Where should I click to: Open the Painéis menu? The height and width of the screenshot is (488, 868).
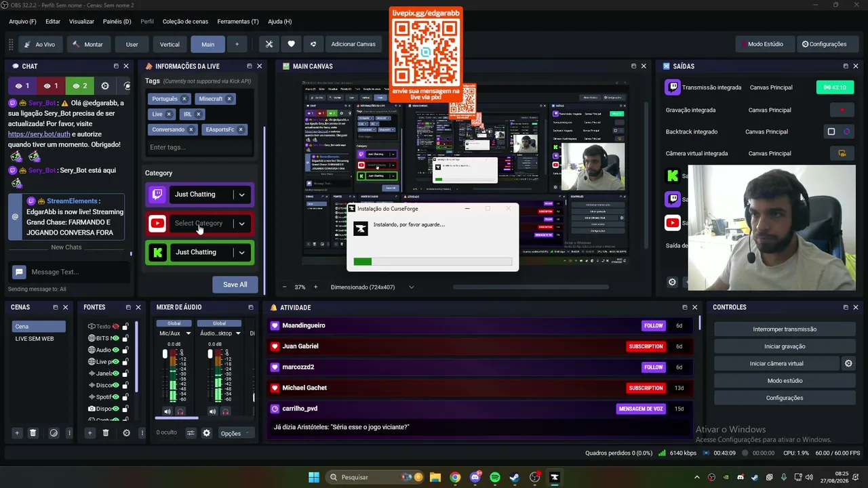(x=117, y=22)
